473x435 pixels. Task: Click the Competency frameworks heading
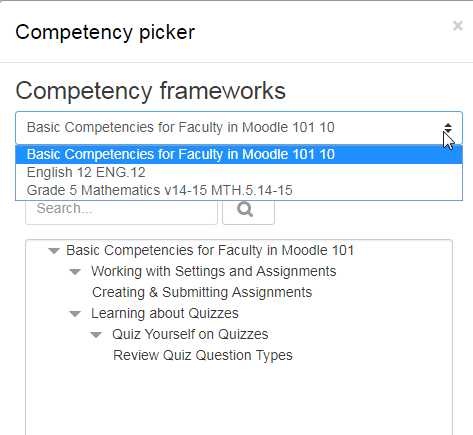[x=150, y=91]
